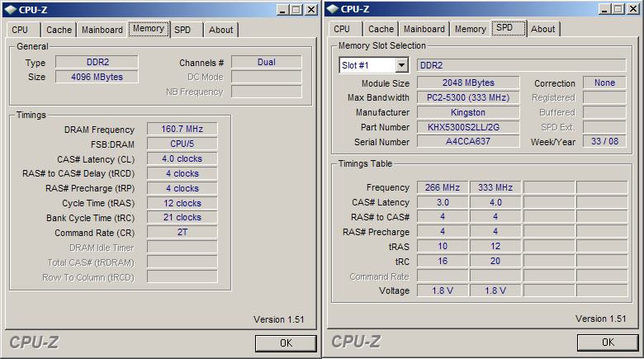Click the empty DC Mode field
The height and width of the screenshot is (359, 644).
pos(266,77)
